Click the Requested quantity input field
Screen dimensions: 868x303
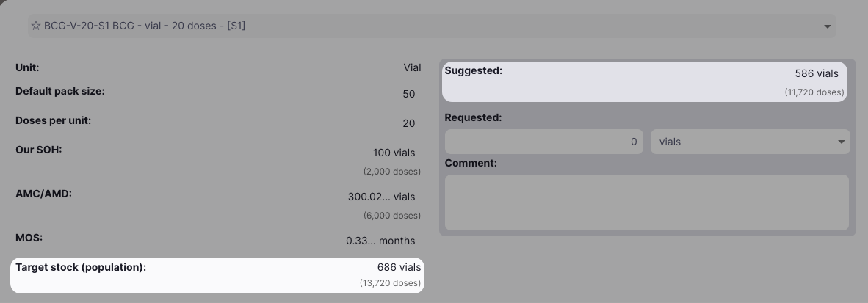click(x=543, y=142)
